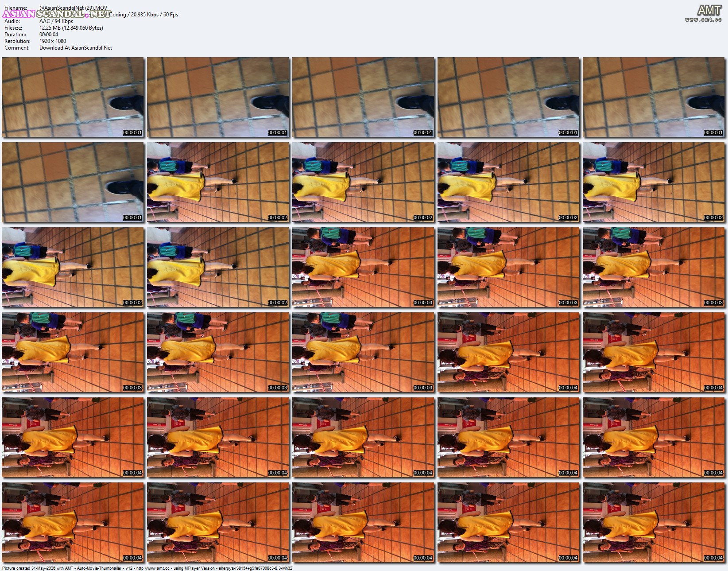
Task: Select the resolution value "1920 x 1080"
Action: pos(53,41)
